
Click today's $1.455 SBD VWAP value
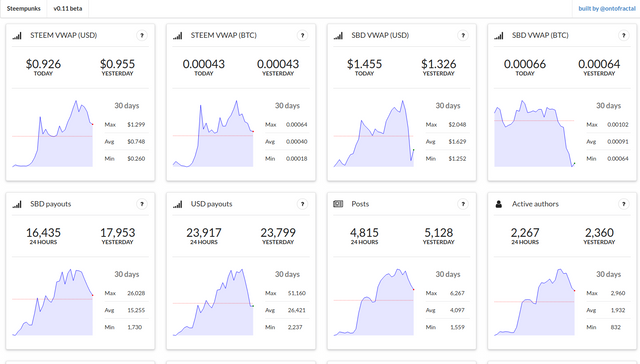pyautogui.click(x=364, y=64)
